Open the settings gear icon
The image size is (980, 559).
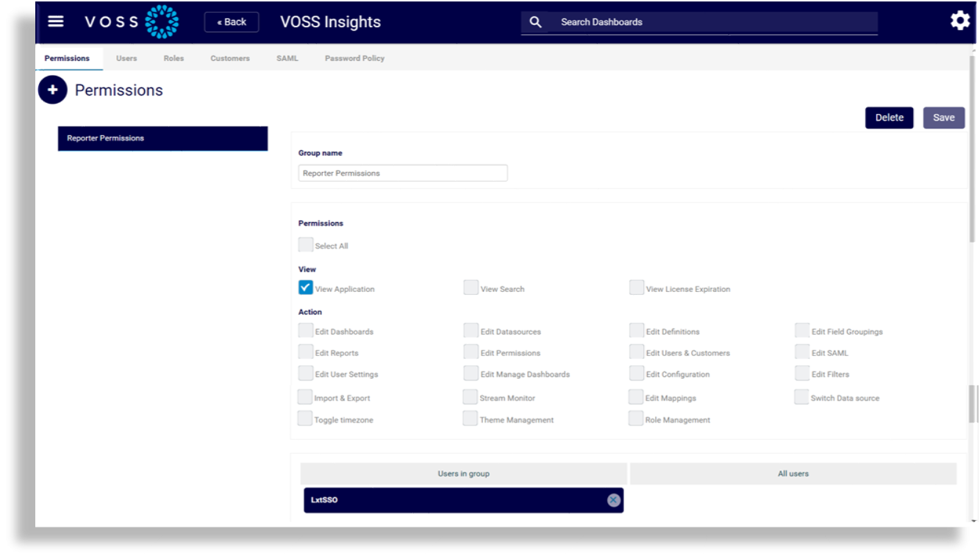coord(958,21)
